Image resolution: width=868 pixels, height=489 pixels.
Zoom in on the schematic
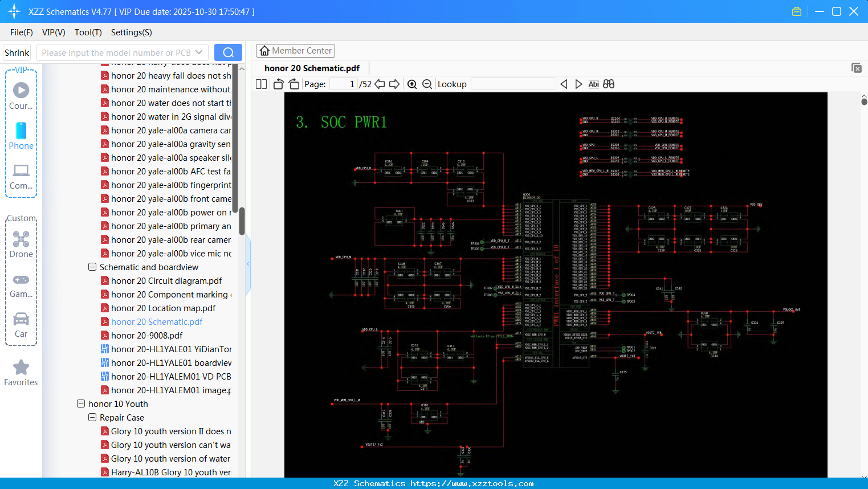(412, 84)
